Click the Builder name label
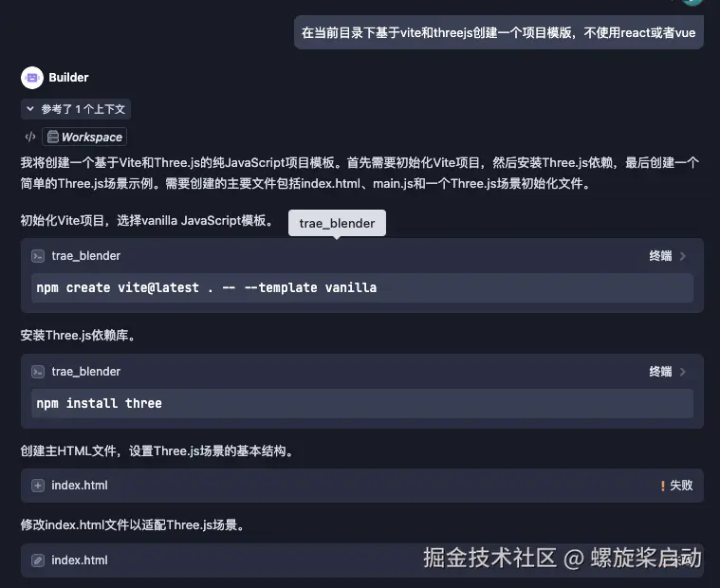The image size is (720, 588). tap(68, 78)
